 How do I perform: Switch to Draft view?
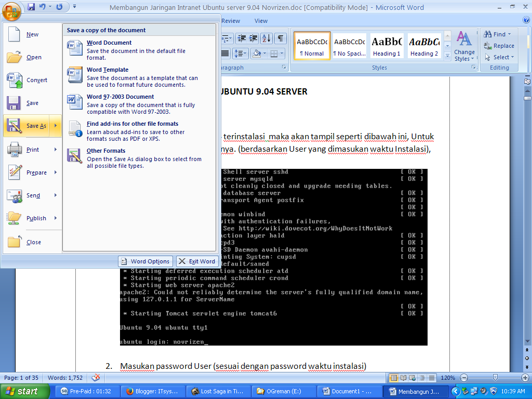[432, 378]
